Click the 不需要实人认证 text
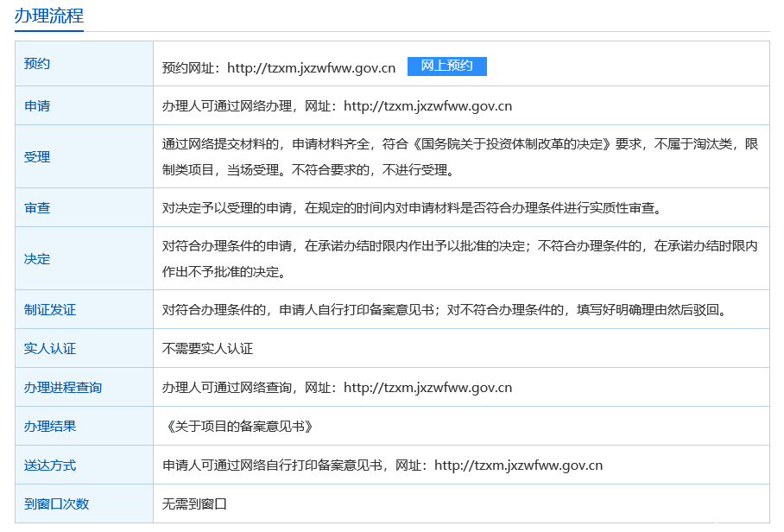 tap(207, 348)
